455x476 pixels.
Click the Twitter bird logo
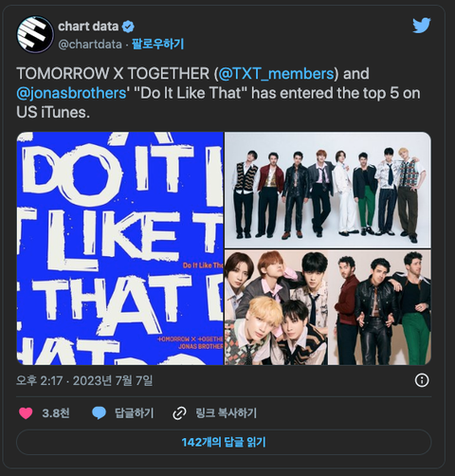click(422, 26)
